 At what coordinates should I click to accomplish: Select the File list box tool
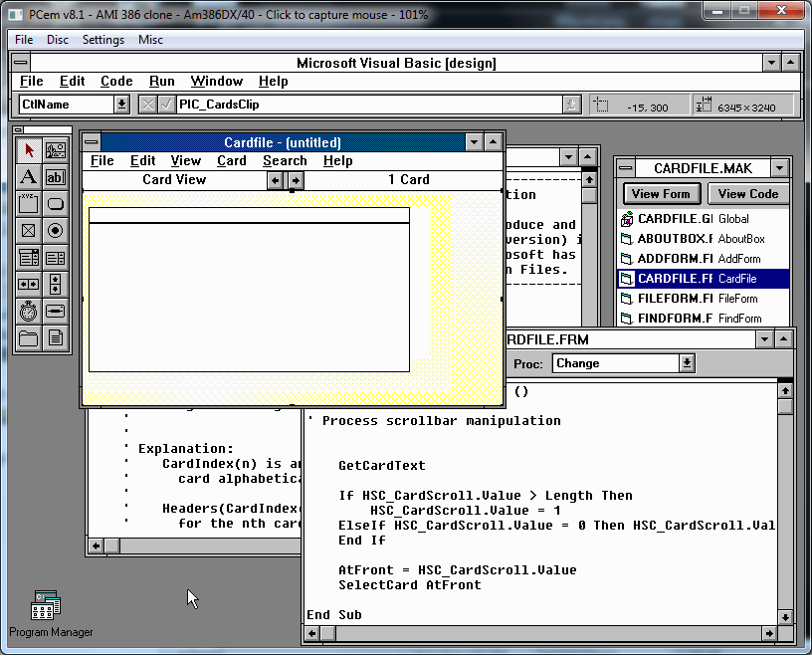click(56, 338)
